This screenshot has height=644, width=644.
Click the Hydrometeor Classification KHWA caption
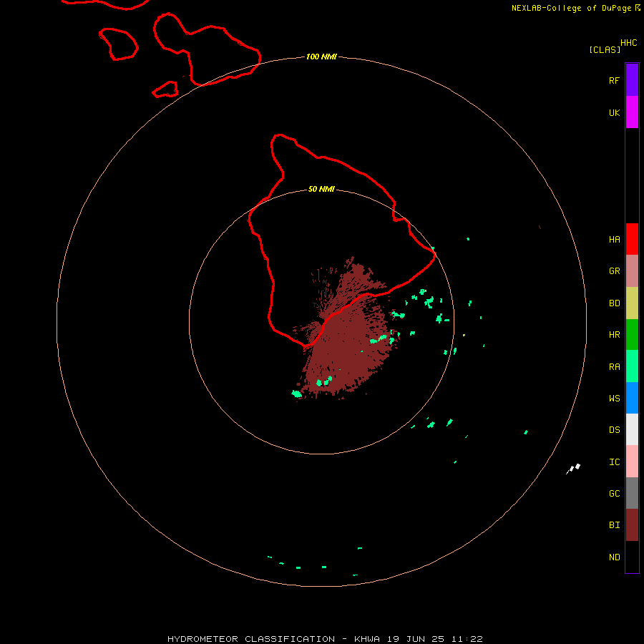point(325,639)
